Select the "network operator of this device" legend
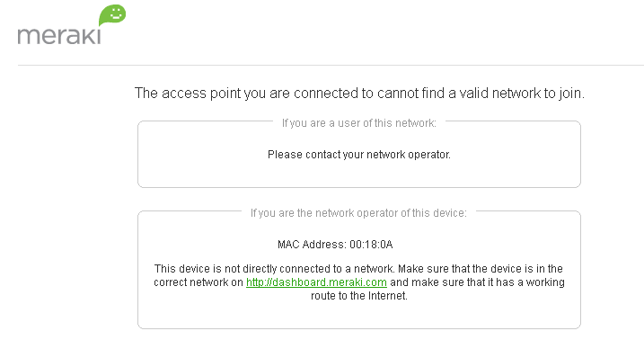This screenshot has height=340, width=644. [358, 213]
